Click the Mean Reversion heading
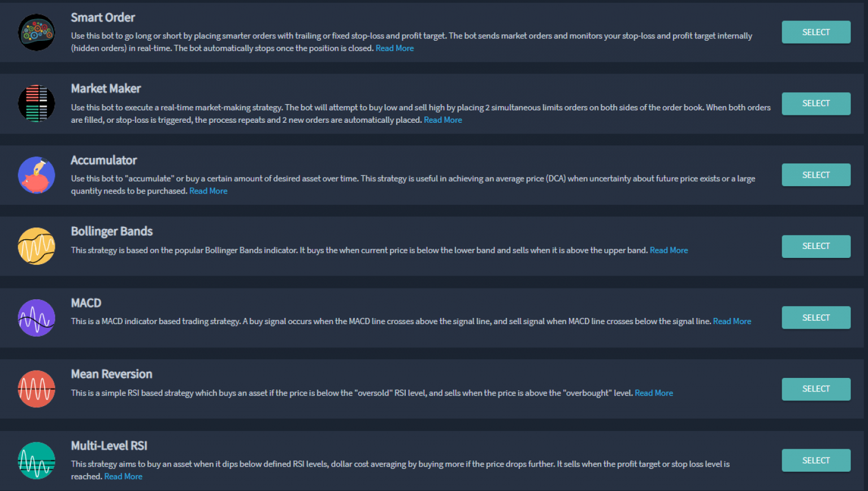The width and height of the screenshot is (868, 491). [111, 374]
